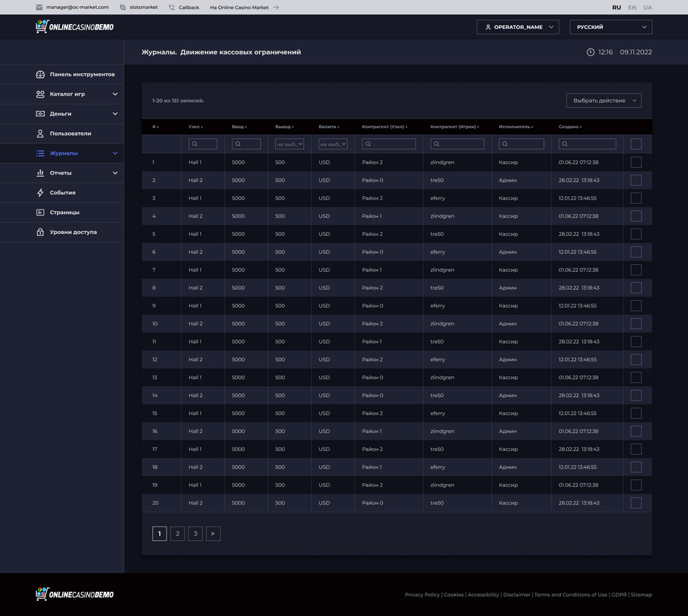This screenshot has height=616, width=688.
Task: Expand the Русский language selector
Action: [x=610, y=27]
